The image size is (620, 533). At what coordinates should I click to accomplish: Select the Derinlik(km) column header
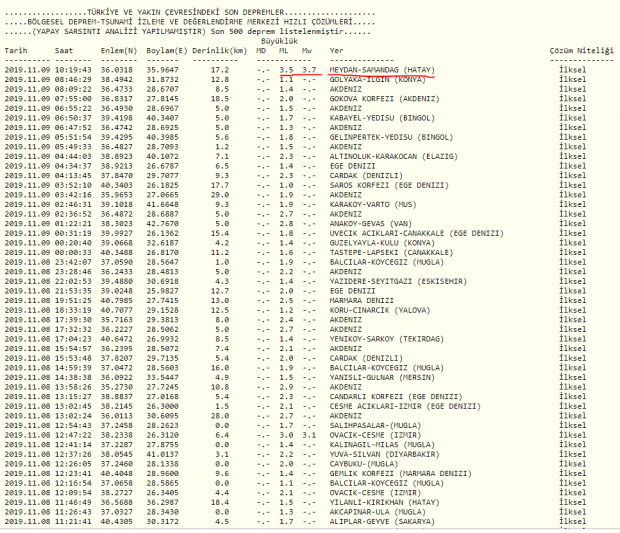(x=219, y=51)
